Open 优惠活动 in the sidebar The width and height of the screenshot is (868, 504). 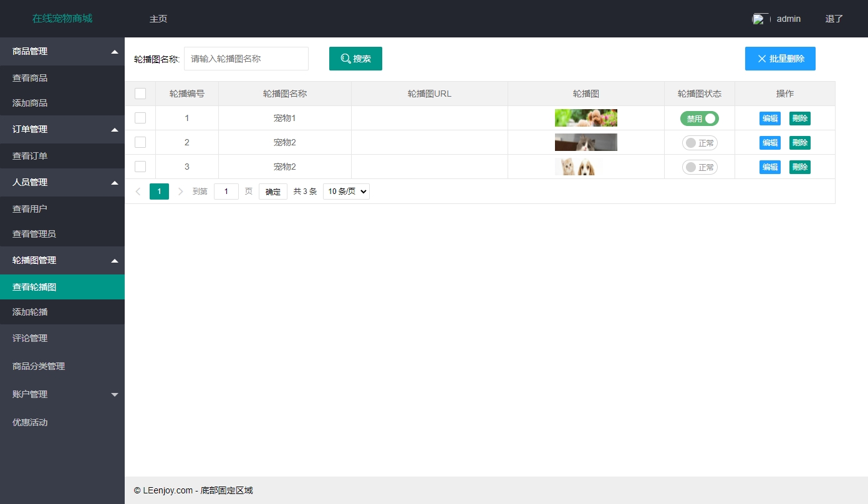tap(62, 422)
